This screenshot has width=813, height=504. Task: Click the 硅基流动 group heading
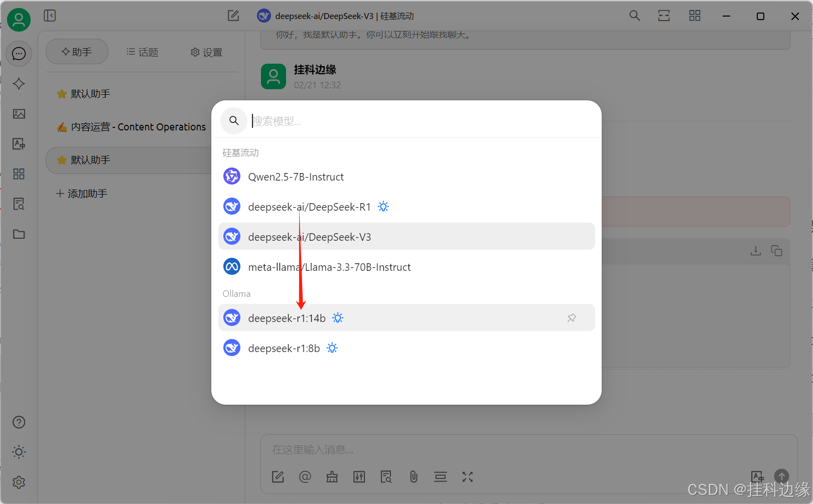(x=241, y=153)
